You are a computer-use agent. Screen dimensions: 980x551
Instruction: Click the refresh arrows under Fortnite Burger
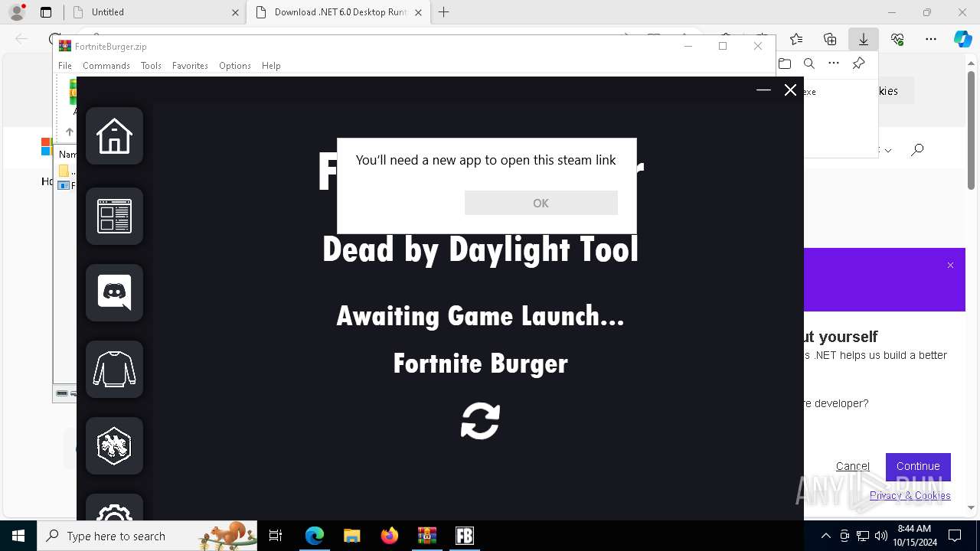tap(480, 421)
